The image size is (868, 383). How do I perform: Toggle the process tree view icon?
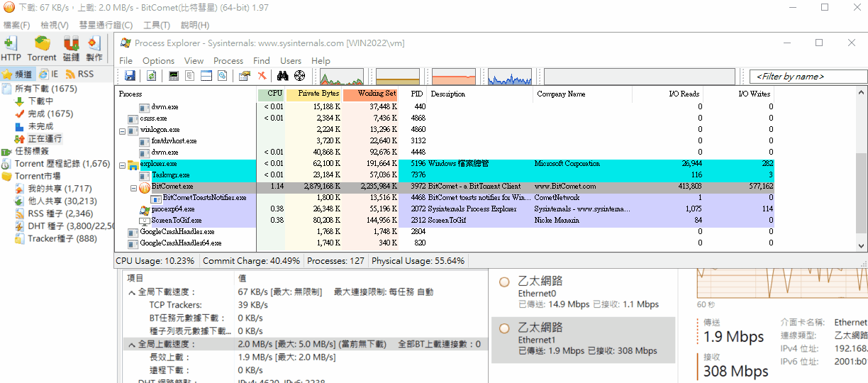click(190, 76)
